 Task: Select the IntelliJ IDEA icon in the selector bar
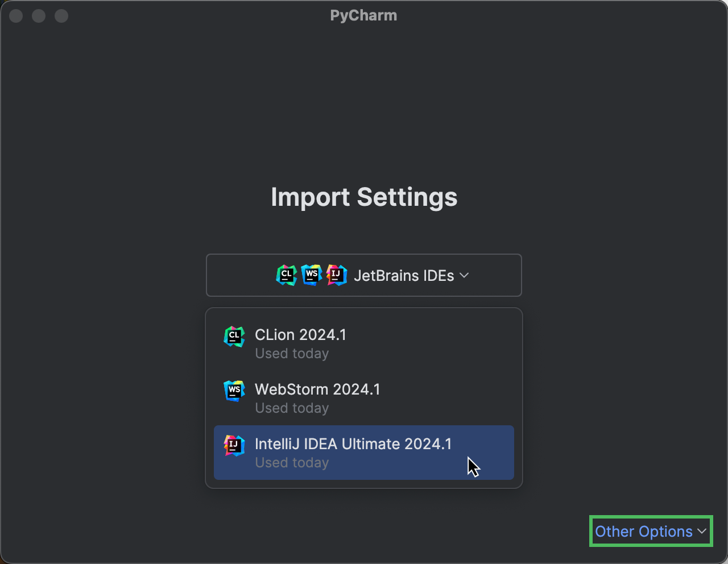coord(337,275)
